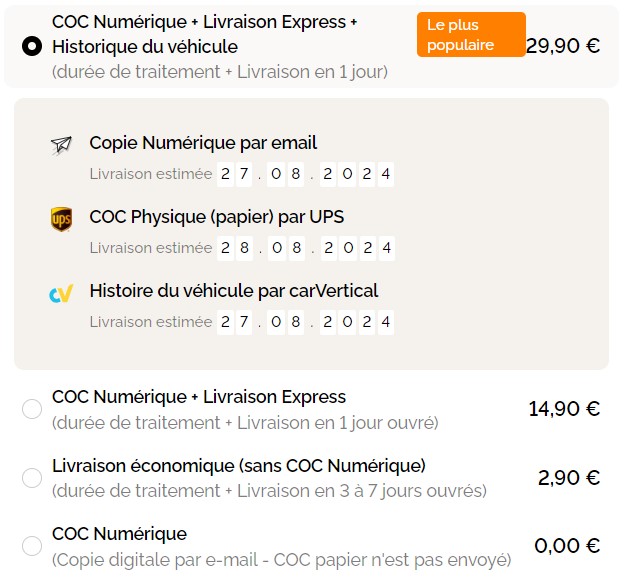Click 'COC Physique (papier) par UPS' heading
Screen dimensions: 625x582
(217, 217)
